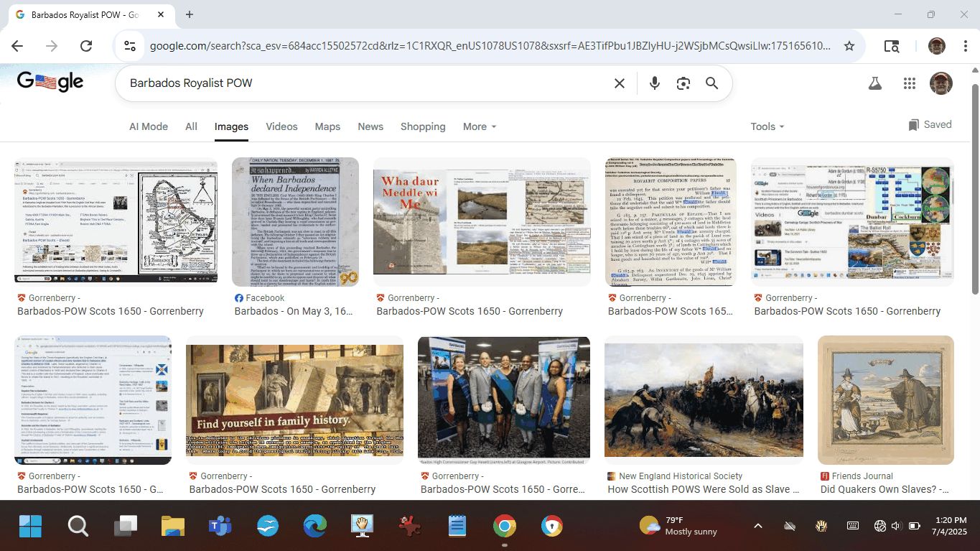The image size is (980, 551).
Task: Open the Google apps grid
Action: coord(910,83)
